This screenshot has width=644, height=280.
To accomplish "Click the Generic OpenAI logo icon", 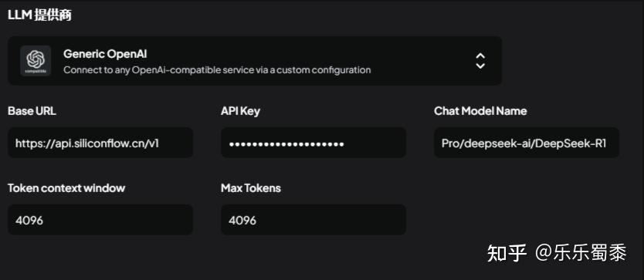I will coord(36,61).
